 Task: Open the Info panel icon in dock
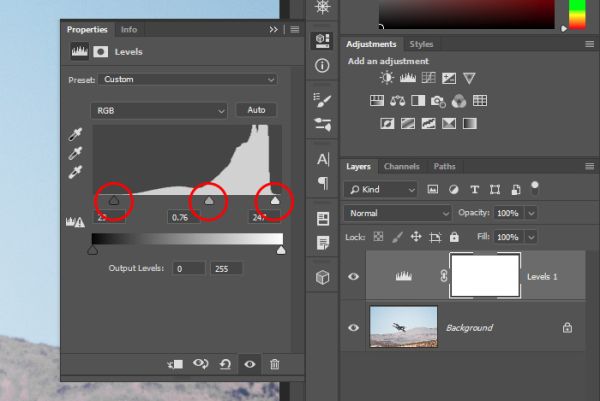[322, 65]
